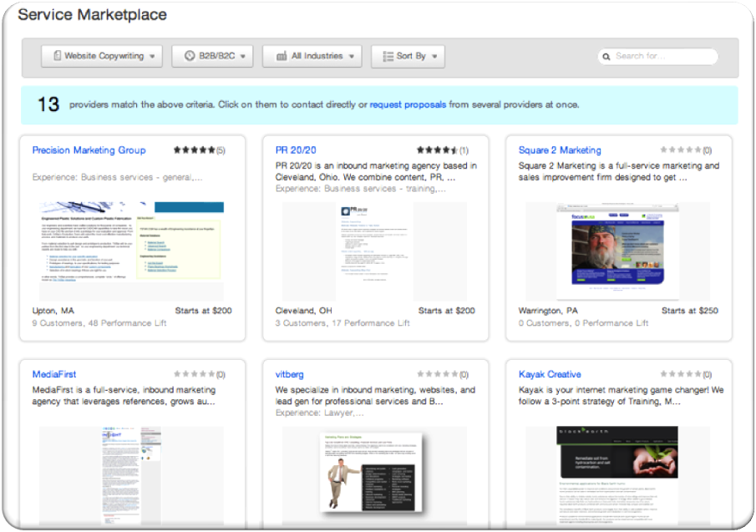
Task: Click Precision Marketing Group star rating
Action: (194, 150)
